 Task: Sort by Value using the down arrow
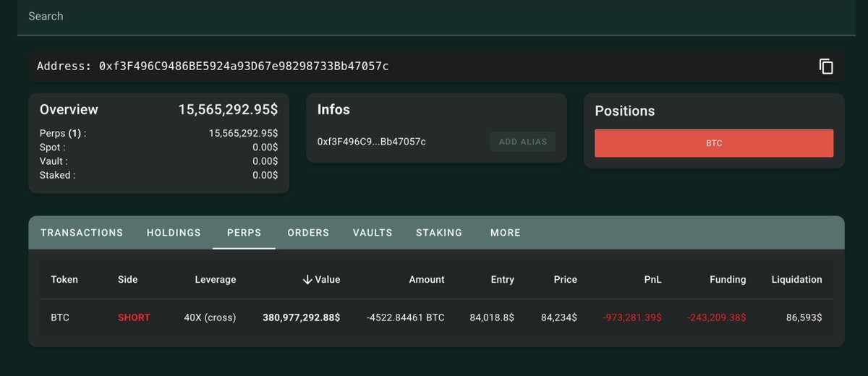click(x=307, y=279)
